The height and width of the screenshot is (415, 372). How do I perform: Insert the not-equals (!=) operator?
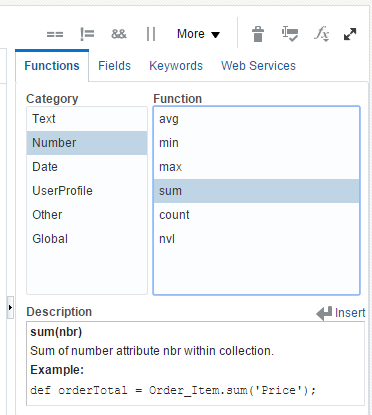click(87, 34)
